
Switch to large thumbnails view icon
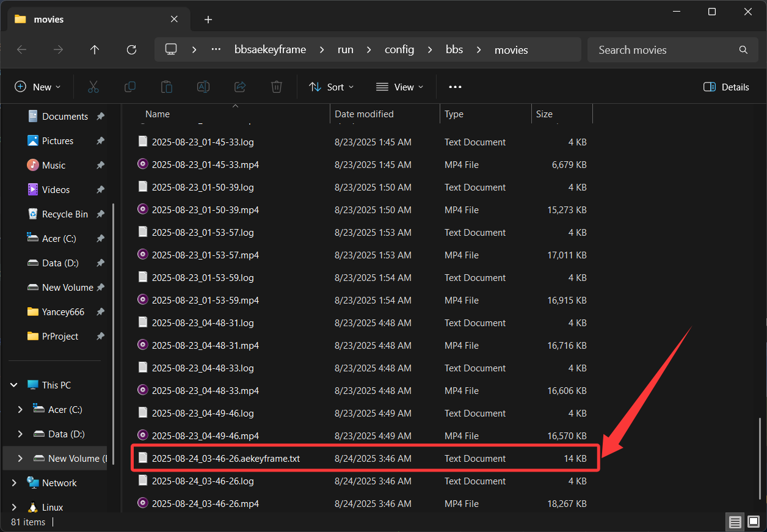pos(754,522)
